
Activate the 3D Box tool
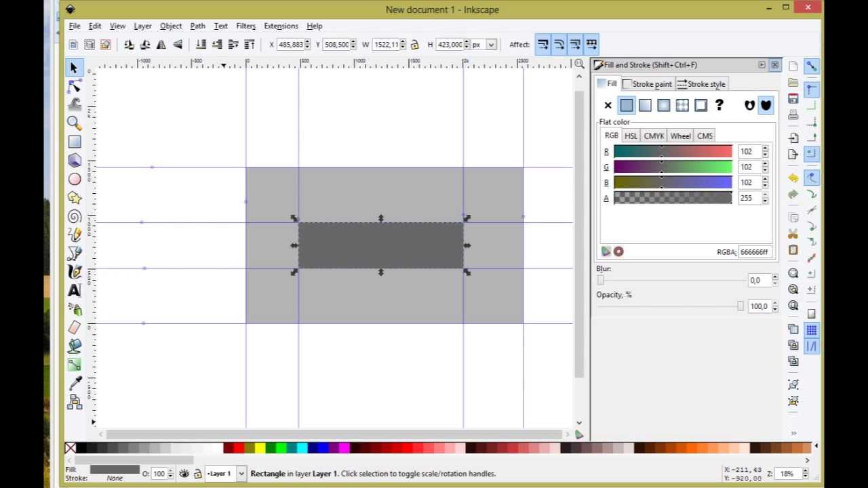pos(75,161)
